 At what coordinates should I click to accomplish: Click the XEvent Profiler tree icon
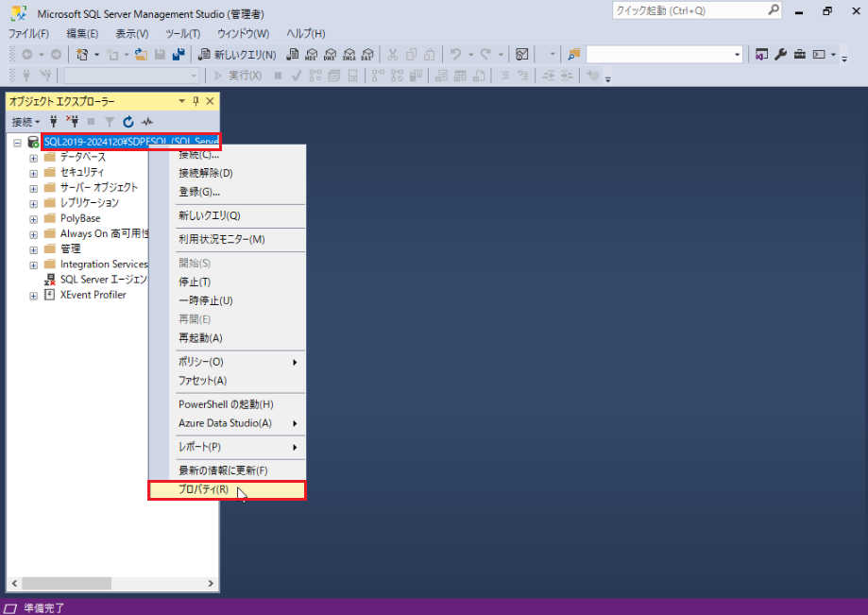pyautogui.click(x=50, y=295)
